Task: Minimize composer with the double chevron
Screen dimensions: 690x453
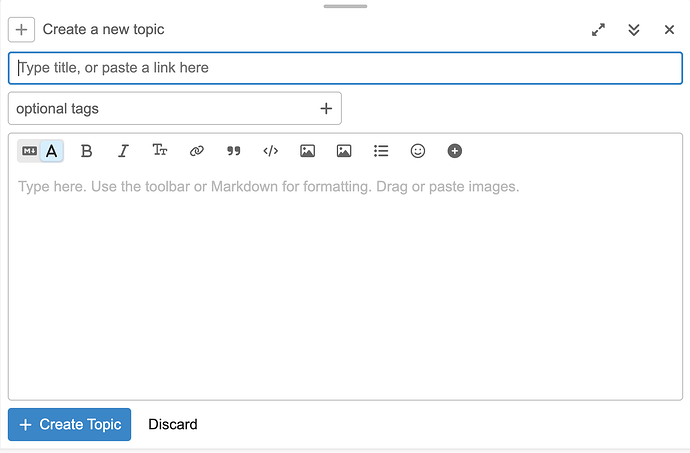Action: point(634,30)
